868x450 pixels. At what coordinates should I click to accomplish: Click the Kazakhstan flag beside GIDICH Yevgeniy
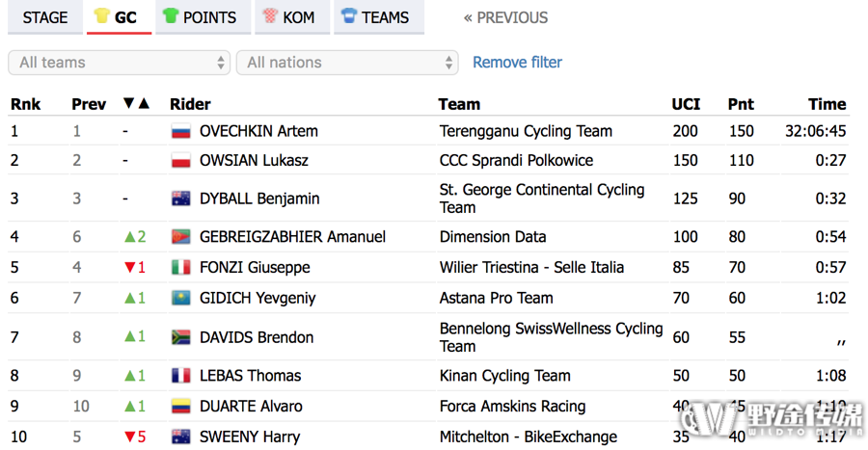181,299
